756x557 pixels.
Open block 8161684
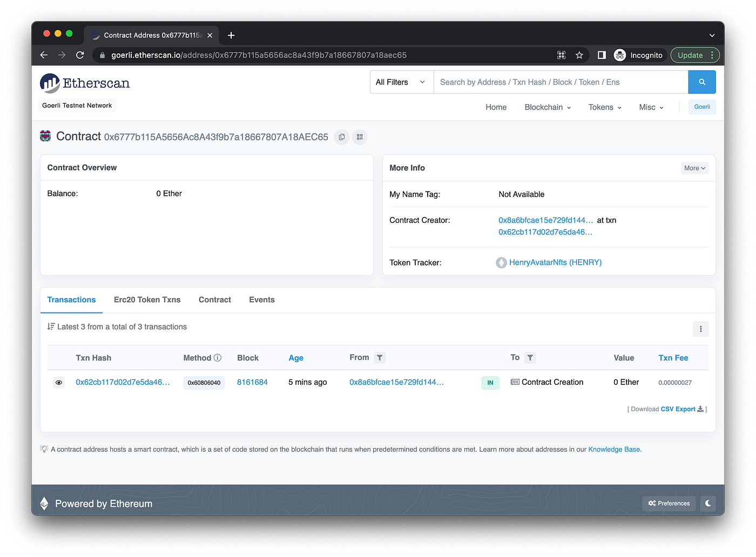[x=252, y=382]
